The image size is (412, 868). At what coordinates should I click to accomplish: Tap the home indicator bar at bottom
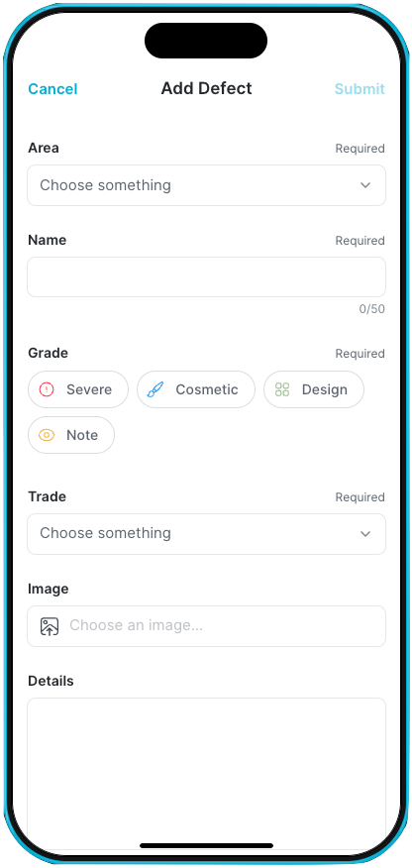[x=206, y=846]
